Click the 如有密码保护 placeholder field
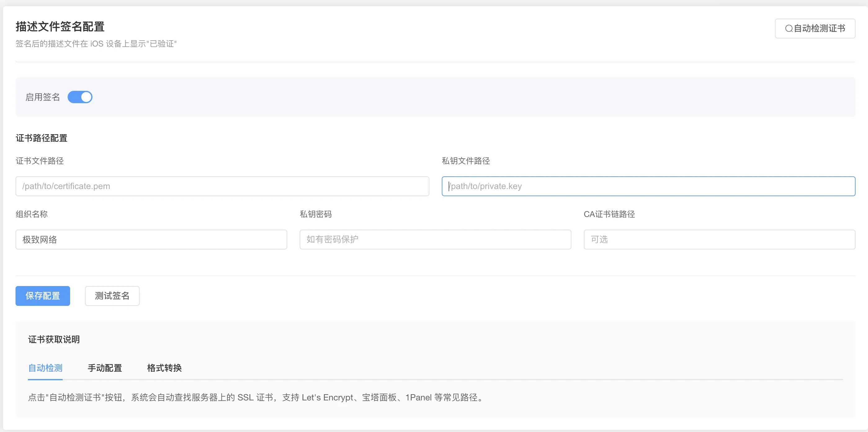This screenshot has width=868, height=432. coord(435,240)
